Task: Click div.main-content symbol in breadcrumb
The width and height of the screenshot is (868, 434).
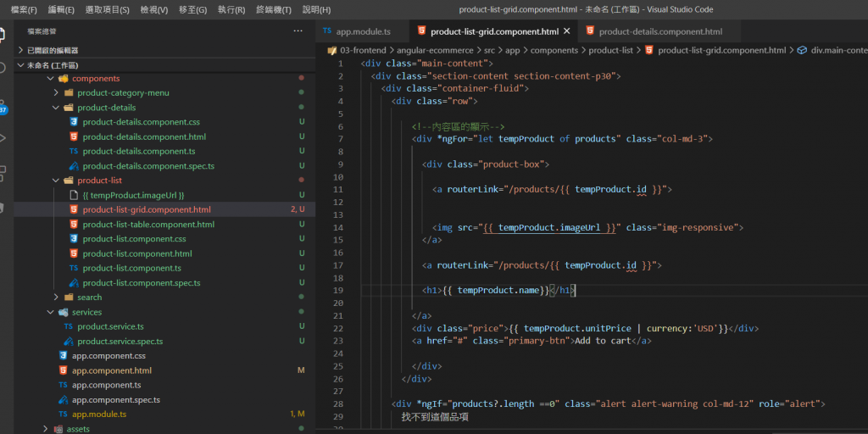Action: tap(837, 50)
